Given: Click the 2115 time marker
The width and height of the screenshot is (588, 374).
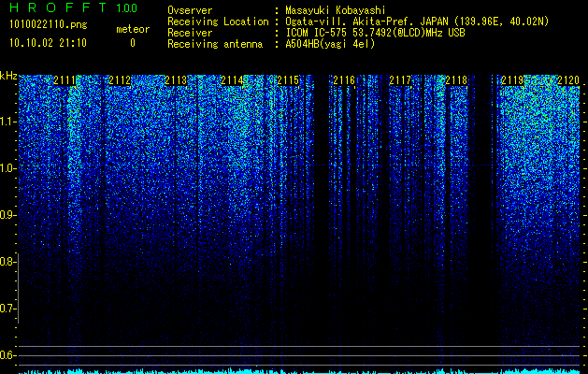Looking at the screenshot, I should click(x=288, y=80).
